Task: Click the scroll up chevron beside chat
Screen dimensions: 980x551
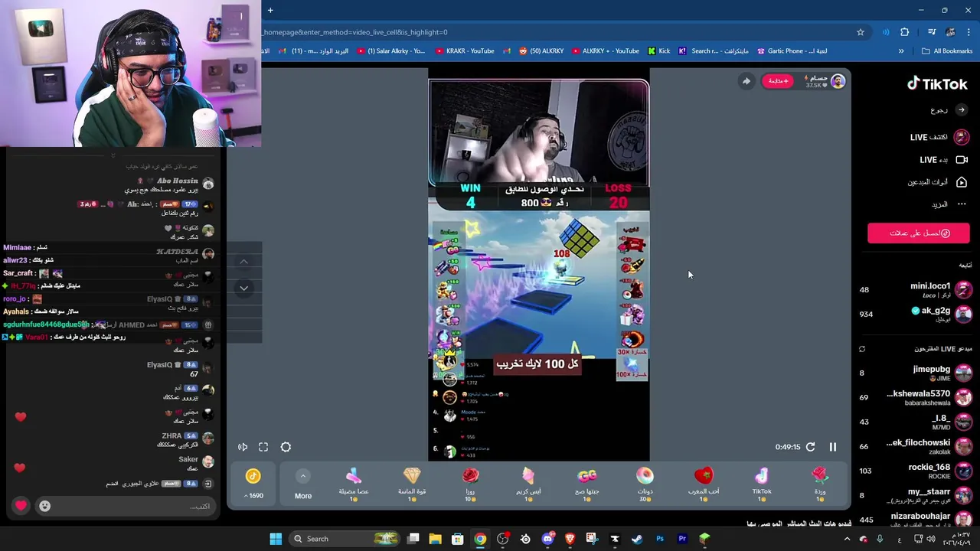Action: point(243,262)
